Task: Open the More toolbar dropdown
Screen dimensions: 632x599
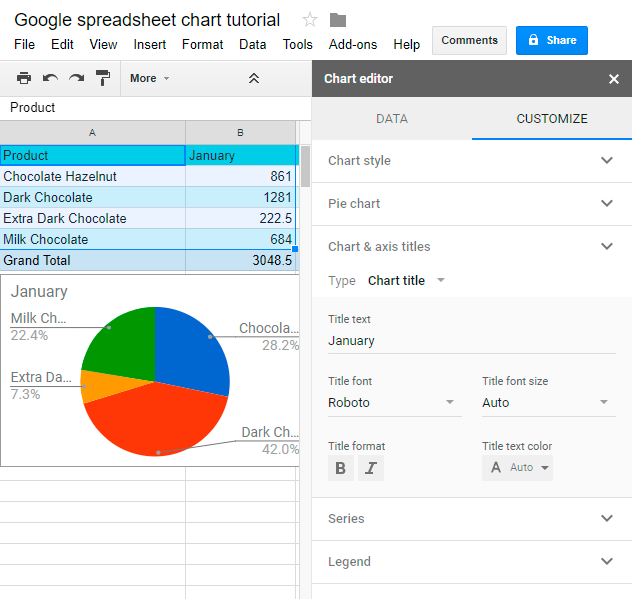Action: pyautogui.click(x=149, y=78)
